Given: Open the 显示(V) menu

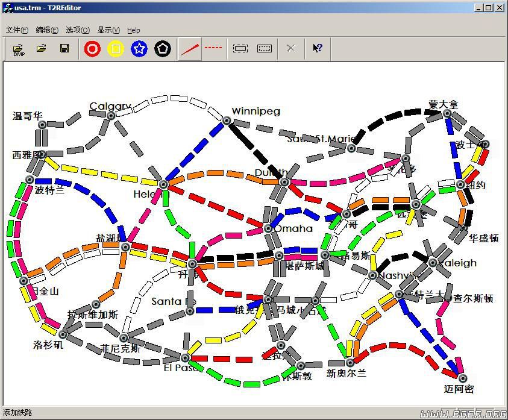Looking at the screenshot, I should point(108,30).
